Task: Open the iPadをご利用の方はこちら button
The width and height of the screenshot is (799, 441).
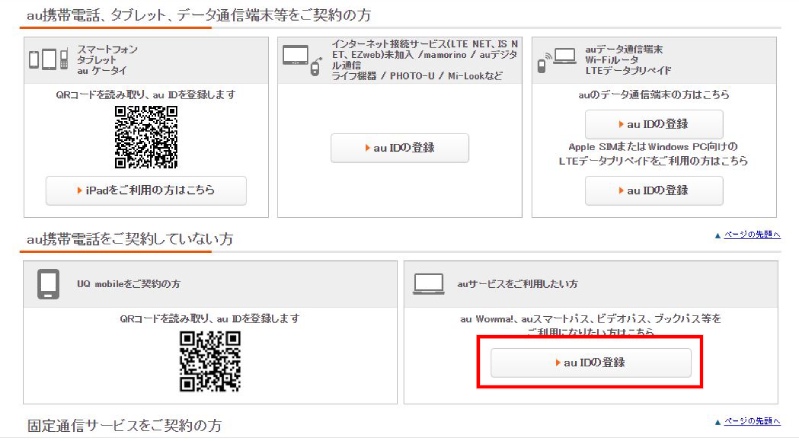Action: [146, 189]
